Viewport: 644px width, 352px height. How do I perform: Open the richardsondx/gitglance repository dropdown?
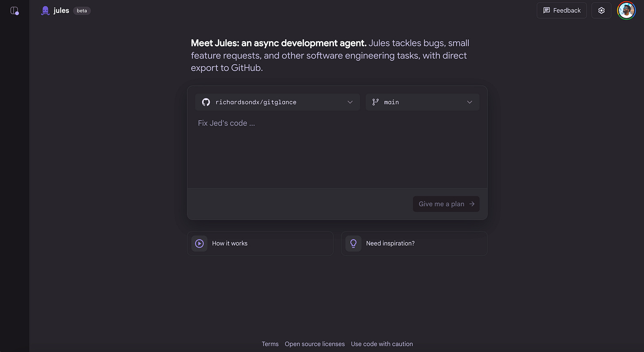pyautogui.click(x=277, y=102)
